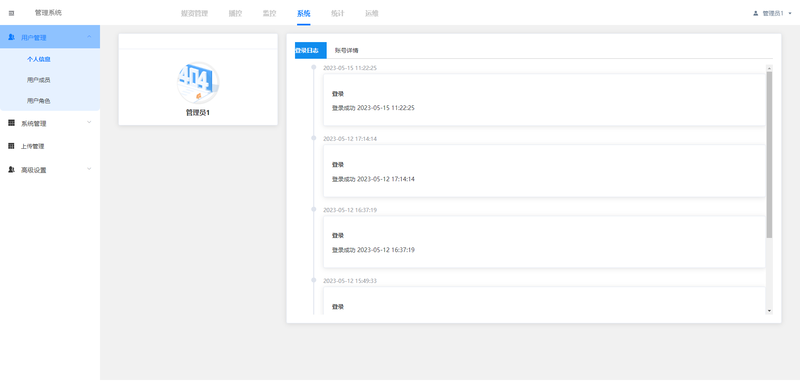This screenshot has height=390, width=800.
Task: Select the 系统 top tab
Action: point(304,14)
